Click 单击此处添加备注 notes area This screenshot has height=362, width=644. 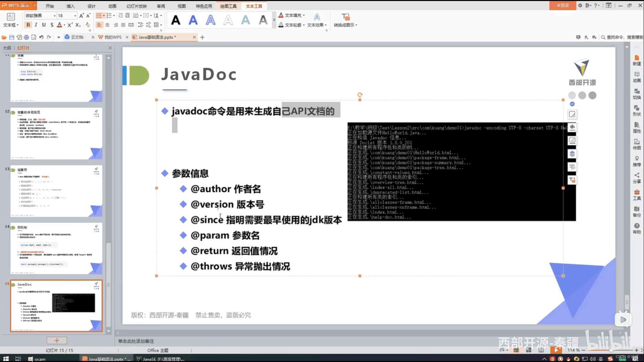[x=136, y=341]
